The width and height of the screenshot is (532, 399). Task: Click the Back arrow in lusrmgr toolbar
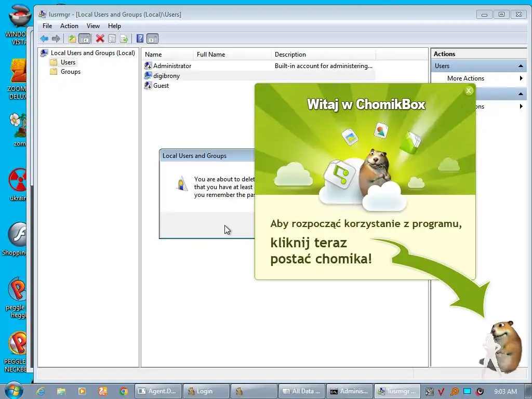point(44,38)
